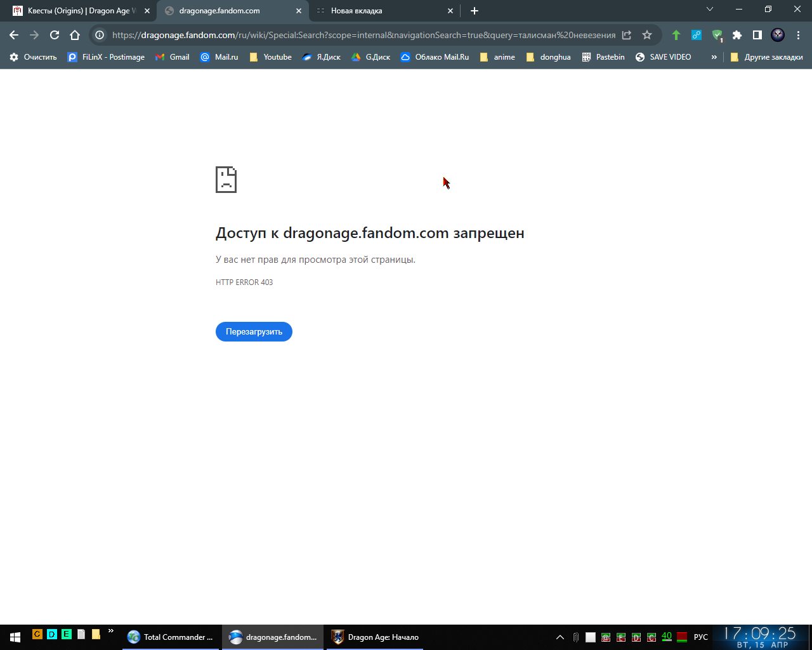Screen dimensions: 812x650
Task: Open the green shield adblock extension
Action: tap(717, 35)
